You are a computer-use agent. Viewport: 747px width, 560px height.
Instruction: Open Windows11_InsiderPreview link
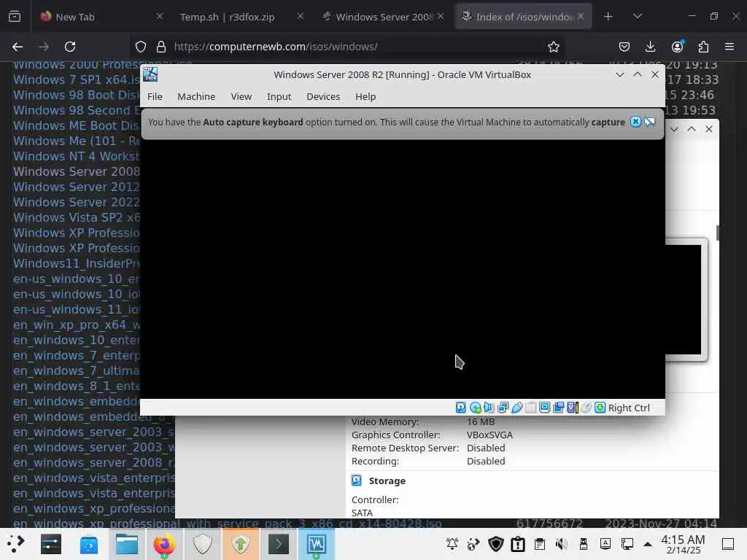77,263
